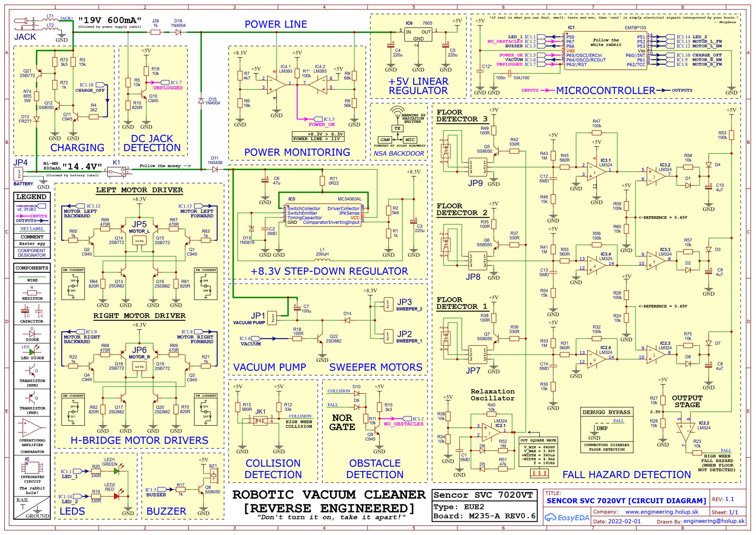Select the K1 battery switch symbol
Screen dimensions: 756x535
click(x=116, y=171)
